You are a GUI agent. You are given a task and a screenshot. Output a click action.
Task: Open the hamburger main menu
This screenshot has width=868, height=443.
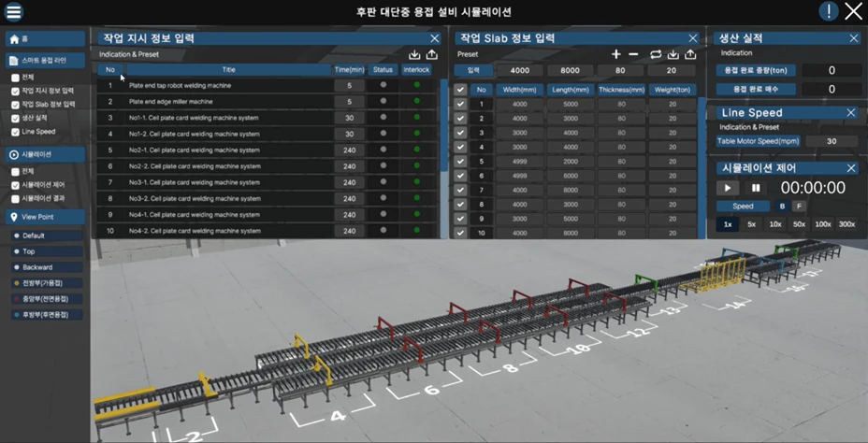pos(14,11)
